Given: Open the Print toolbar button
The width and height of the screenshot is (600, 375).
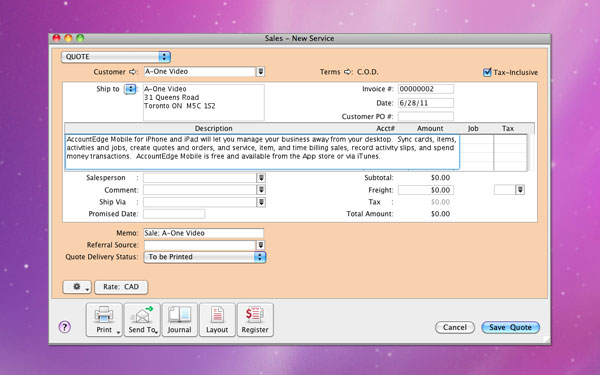Looking at the screenshot, I should click(x=104, y=320).
